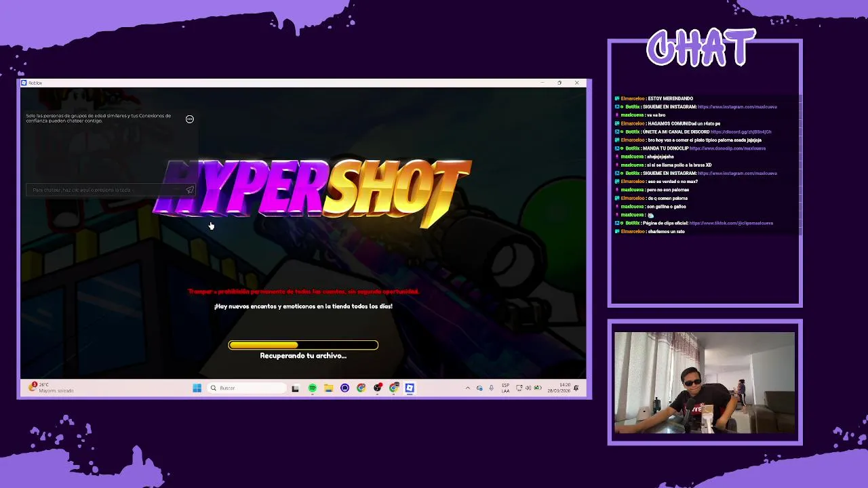Click 'si si se llama pollo a la brasa XD'
868x488 pixels.
pyautogui.click(x=679, y=165)
